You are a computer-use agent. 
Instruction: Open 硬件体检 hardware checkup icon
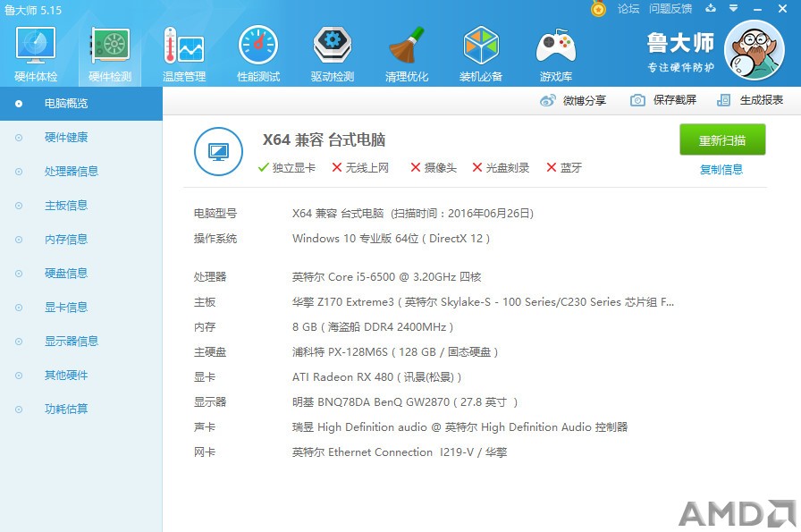[36, 45]
